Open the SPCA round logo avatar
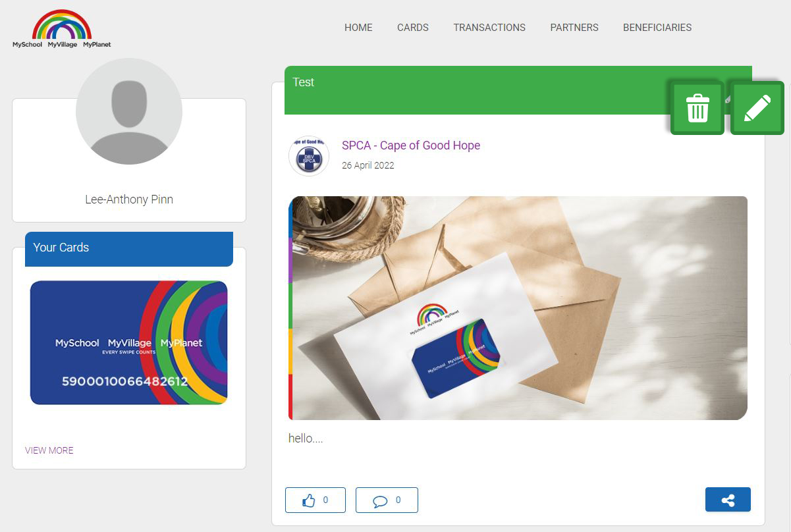This screenshot has height=532, width=791. click(x=309, y=156)
